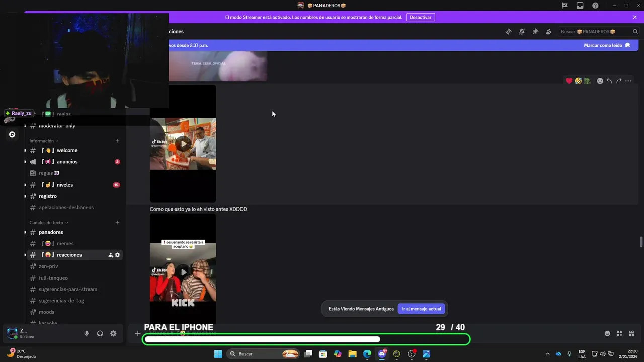The width and height of the screenshot is (644, 362).
Task: React with the green frog emoji
Action: (x=587, y=81)
